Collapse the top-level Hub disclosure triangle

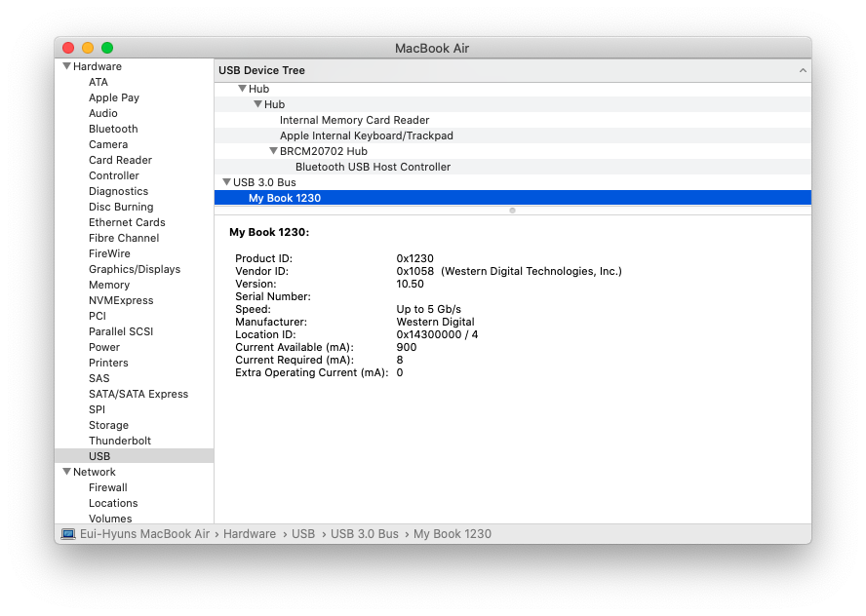click(x=242, y=89)
